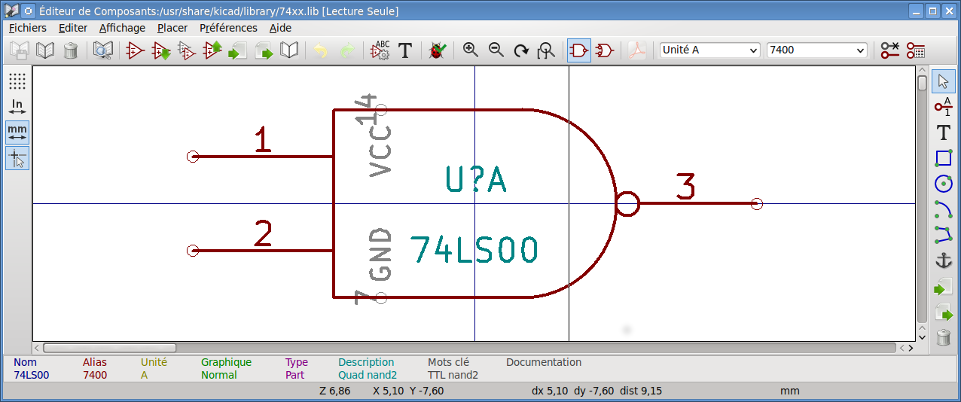Update component in library green up-arrow icon

[212, 50]
